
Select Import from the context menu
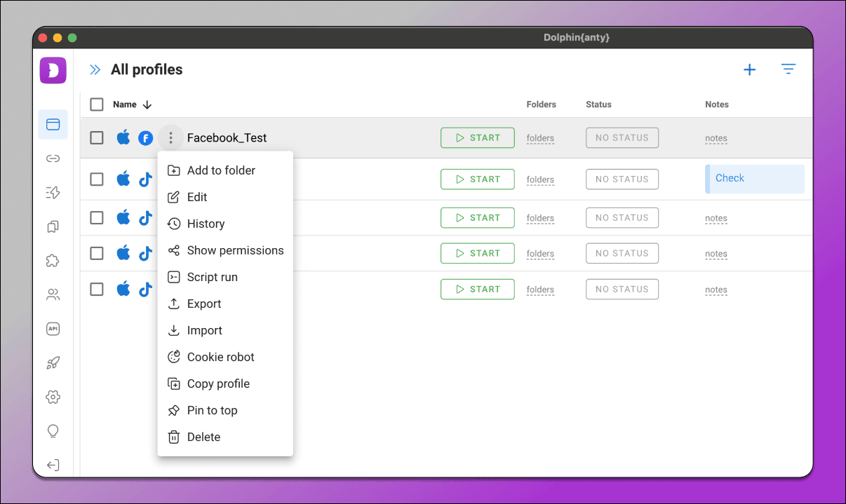(x=225, y=330)
